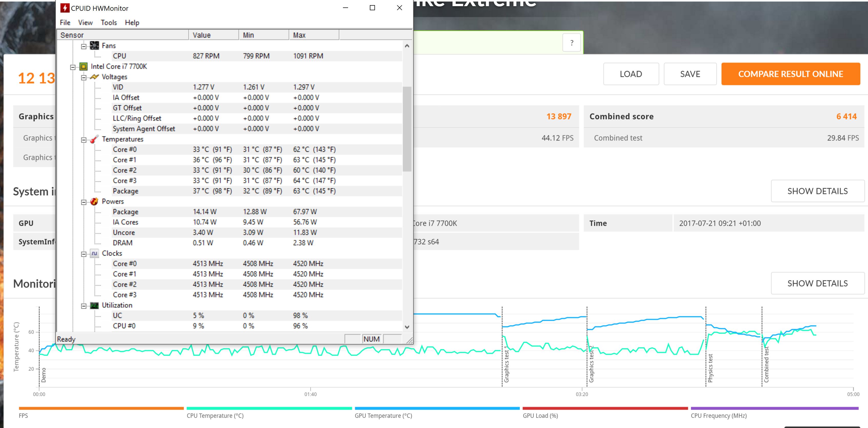Viewport: 868px width, 428px height.
Task: Click the Intel Core i7 7700K chip icon
Action: point(83,66)
